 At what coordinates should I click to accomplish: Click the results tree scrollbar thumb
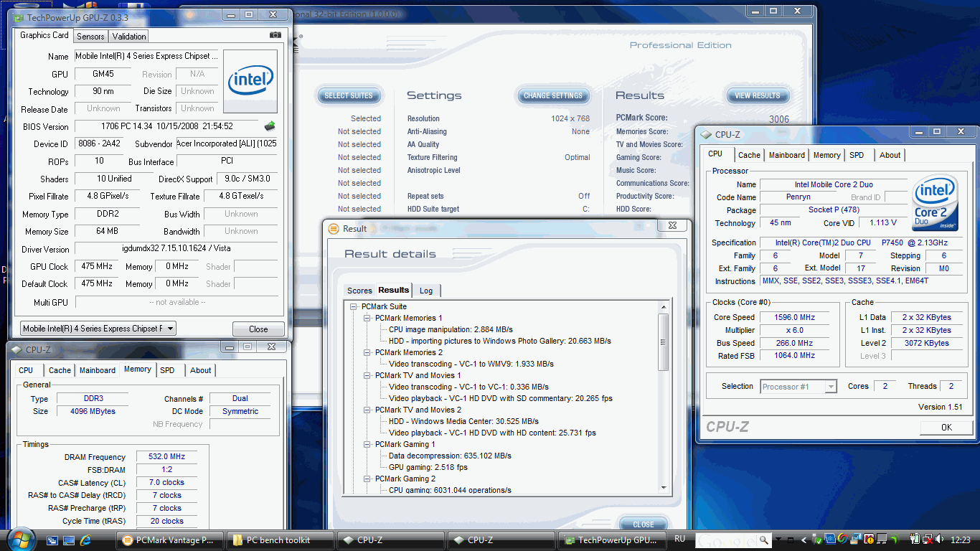(663, 342)
